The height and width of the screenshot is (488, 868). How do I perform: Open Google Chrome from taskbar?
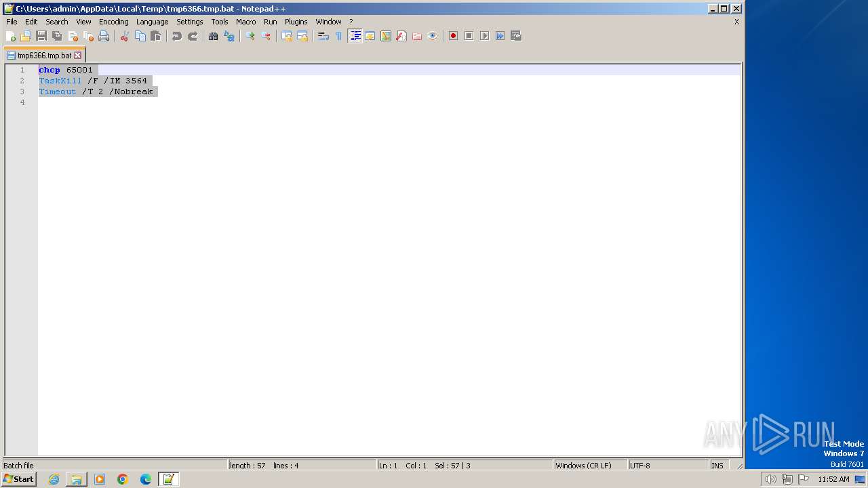click(x=123, y=479)
